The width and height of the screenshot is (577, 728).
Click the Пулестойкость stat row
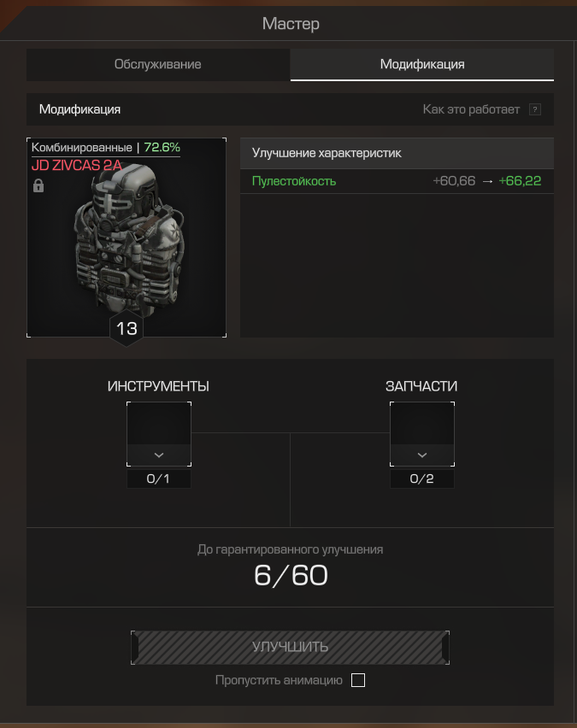point(397,181)
